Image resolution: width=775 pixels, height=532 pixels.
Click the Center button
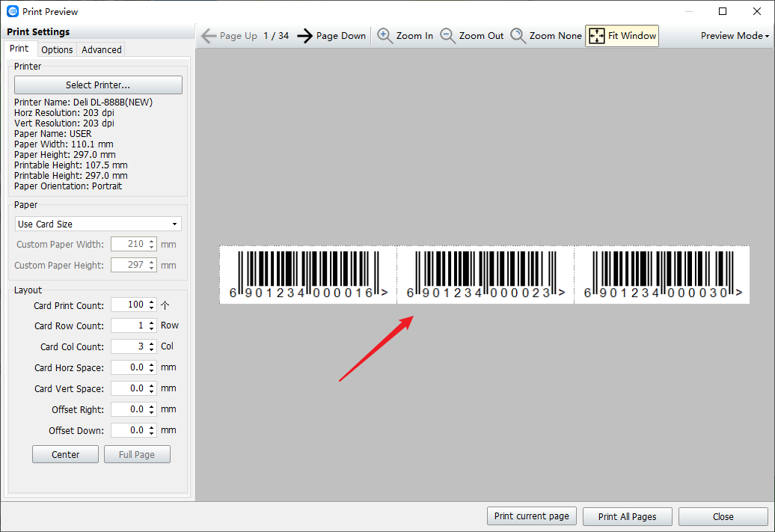click(x=65, y=454)
